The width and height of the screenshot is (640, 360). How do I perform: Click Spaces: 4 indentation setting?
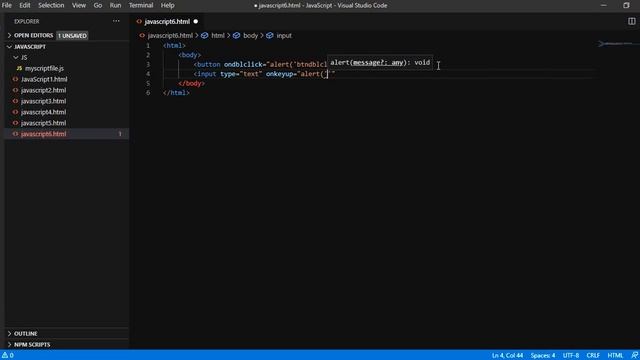tap(543, 355)
